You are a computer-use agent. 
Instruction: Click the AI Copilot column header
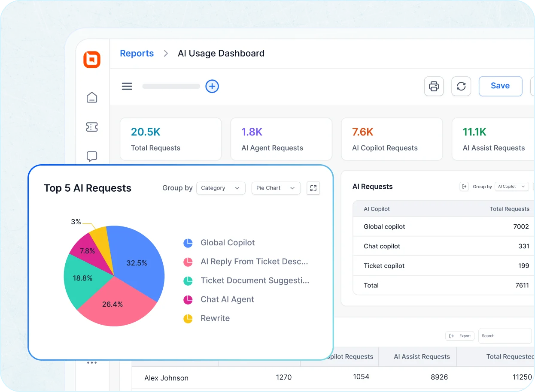[377, 209]
